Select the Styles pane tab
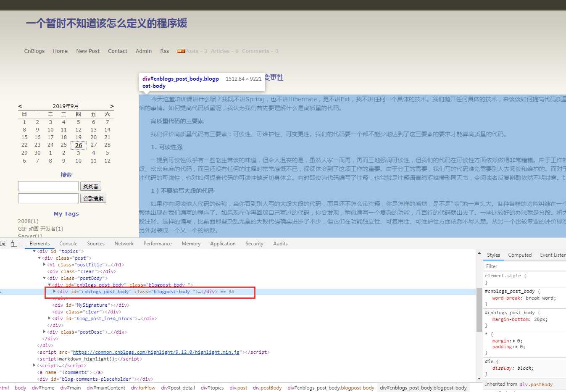The image size is (566, 392). [x=493, y=255]
